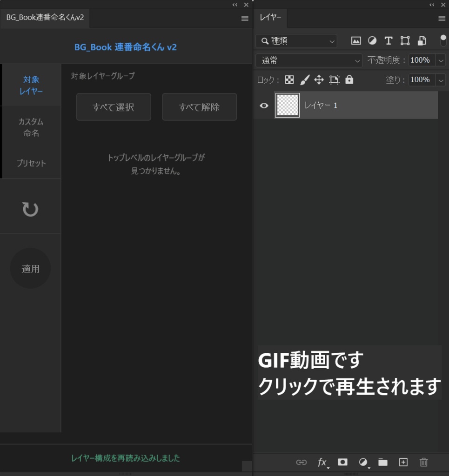Filter layers by smart object icon
This screenshot has width=449, height=476.
(x=422, y=41)
